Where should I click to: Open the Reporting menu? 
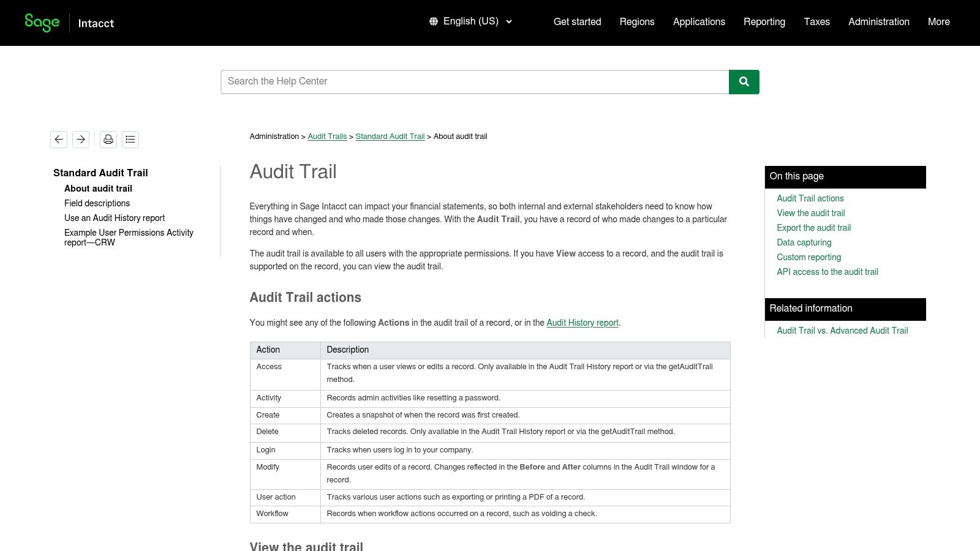(x=764, y=22)
